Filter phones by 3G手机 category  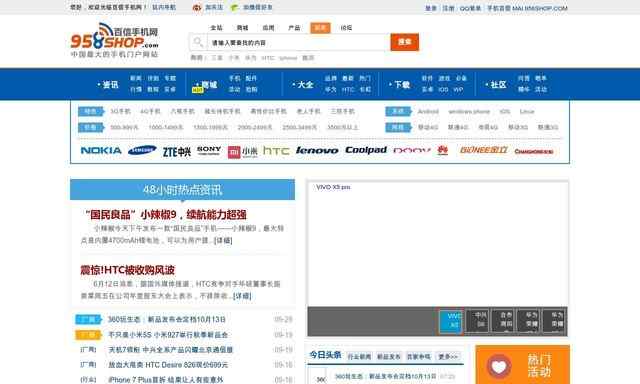121,111
